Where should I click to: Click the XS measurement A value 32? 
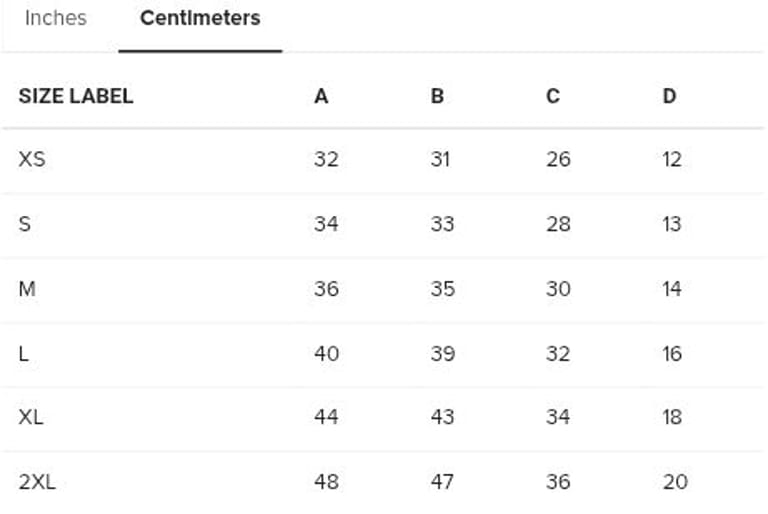(x=326, y=159)
